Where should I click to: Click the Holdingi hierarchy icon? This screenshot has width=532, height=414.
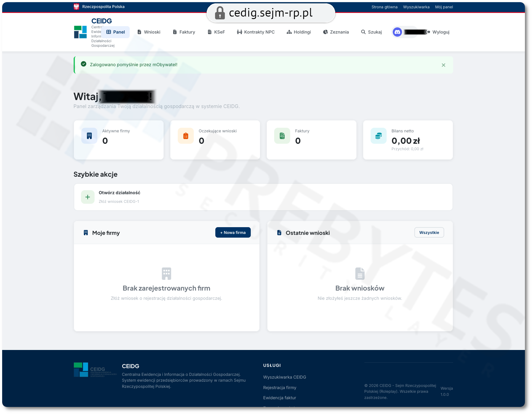point(289,32)
